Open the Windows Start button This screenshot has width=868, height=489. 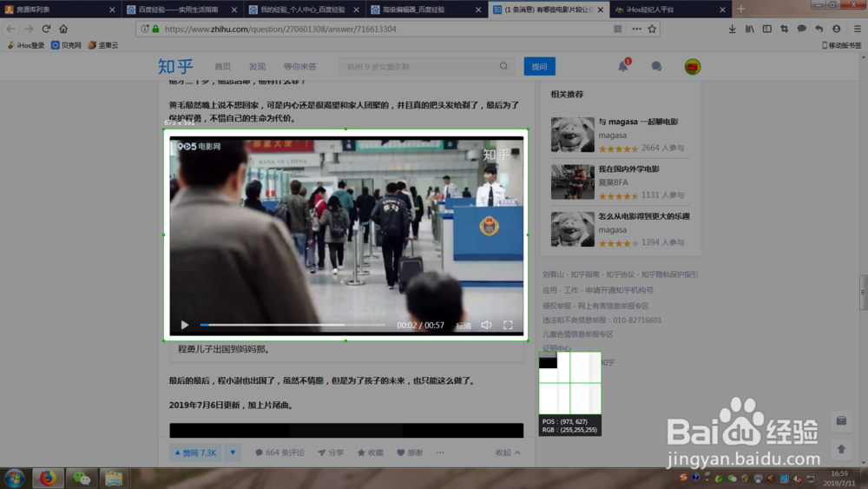click(15, 479)
